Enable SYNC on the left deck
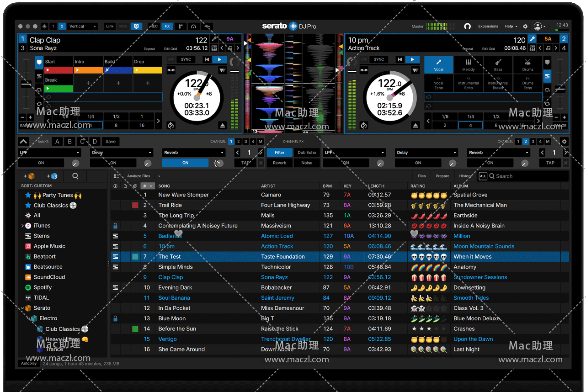The width and height of the screenshot is (586, 392). pos(186,59)
